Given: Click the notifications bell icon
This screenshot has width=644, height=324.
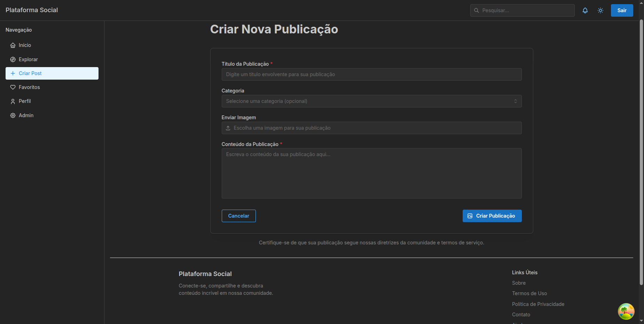Looking at the screenshot, I should pos(585,10).
